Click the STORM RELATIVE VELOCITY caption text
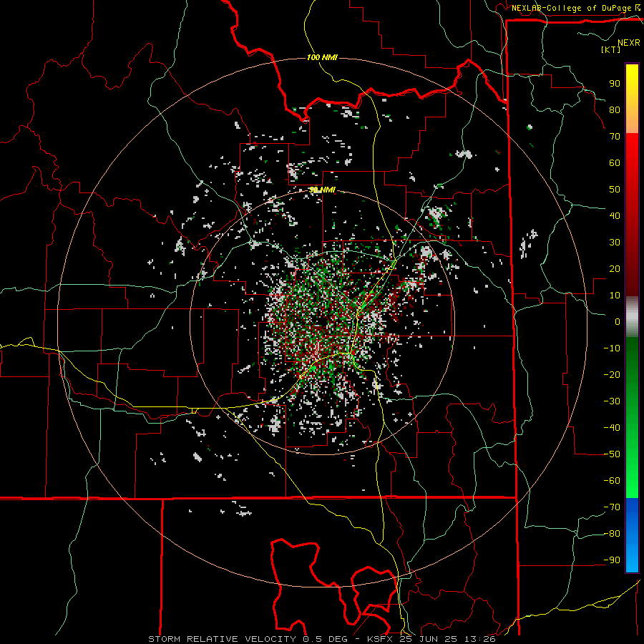 coord(222,639)
